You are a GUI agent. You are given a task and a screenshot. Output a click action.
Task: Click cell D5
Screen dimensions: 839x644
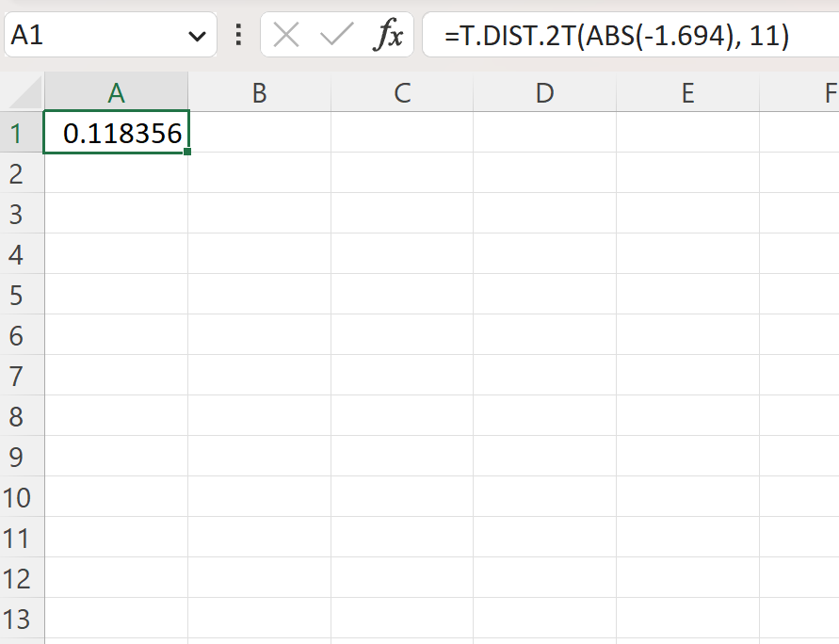544,295
